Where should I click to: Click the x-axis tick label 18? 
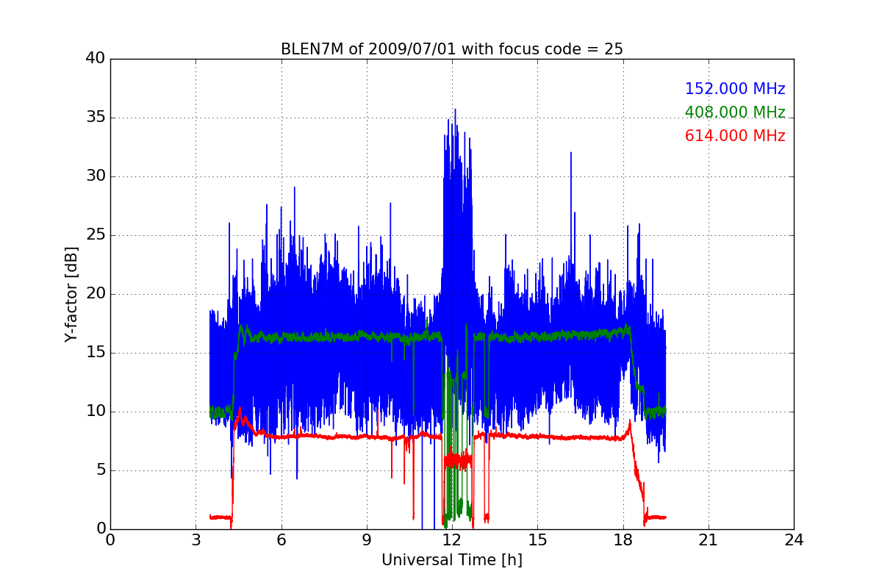point(623,540)
